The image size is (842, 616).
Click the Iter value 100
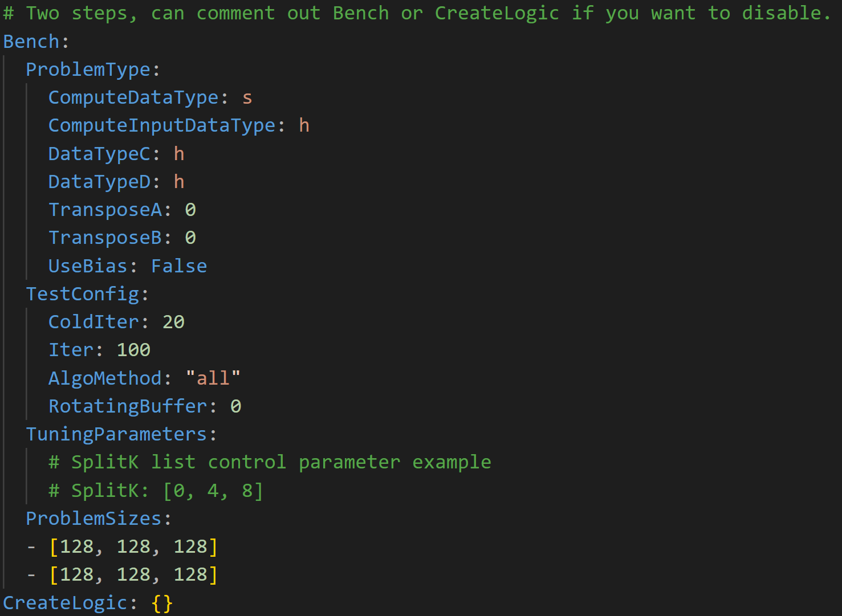[133, 350]
